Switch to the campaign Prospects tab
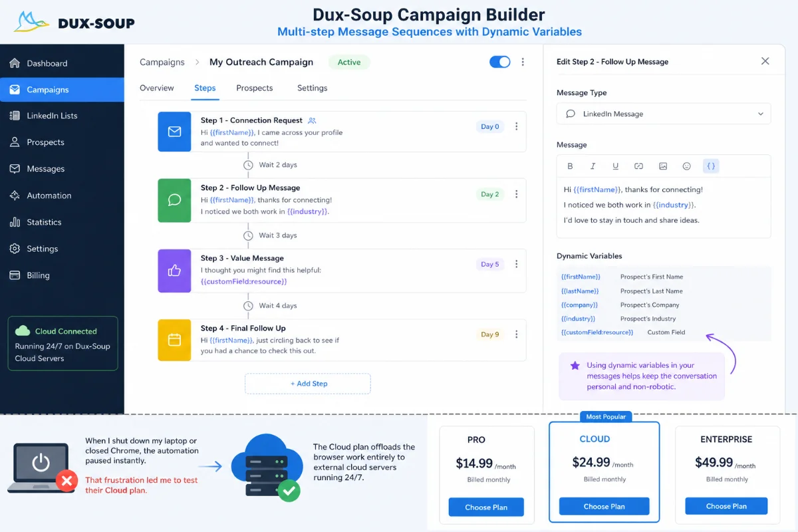Viewport: 798px width, 532px height. pyautogui.click(x=255, y=88)
